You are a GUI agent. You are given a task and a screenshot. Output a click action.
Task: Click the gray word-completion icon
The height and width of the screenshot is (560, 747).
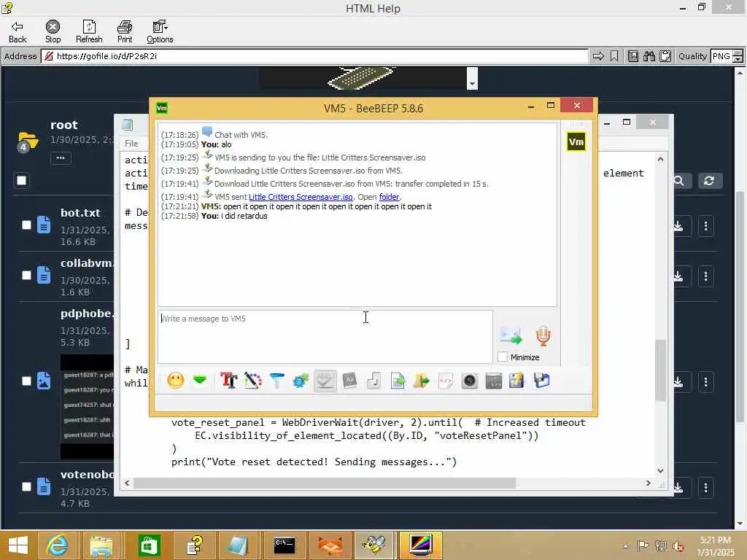(349, 381)
